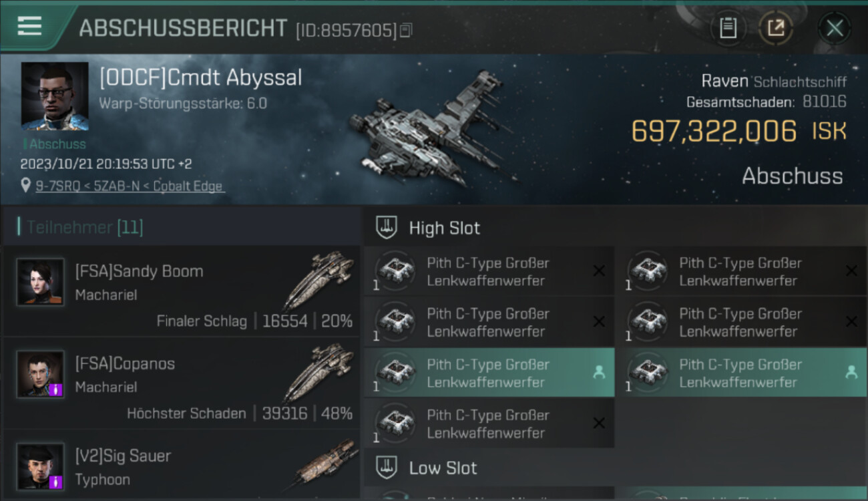868x501 pixels.
Task: Click the X on the first left Lenkwaffenwerfer
Action: [599, 271]
